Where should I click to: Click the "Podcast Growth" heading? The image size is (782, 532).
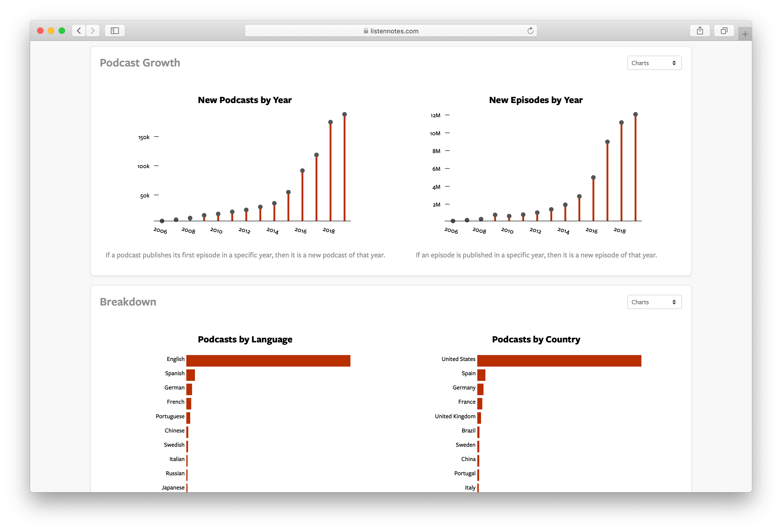click(140, 63)
